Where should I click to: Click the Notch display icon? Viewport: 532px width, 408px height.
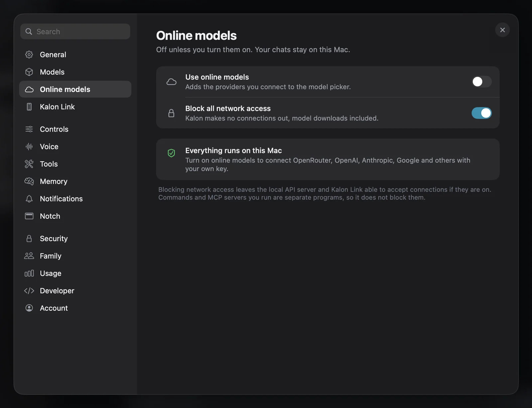pos(29,216)
